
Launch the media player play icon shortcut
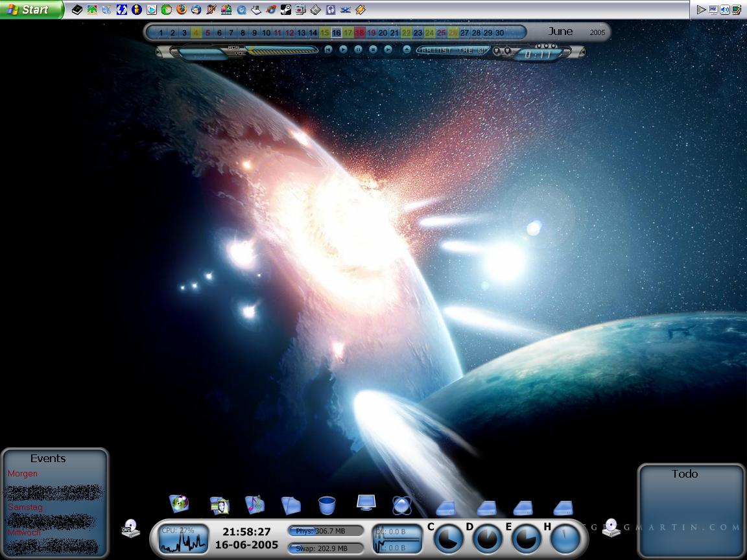(152, 10)
